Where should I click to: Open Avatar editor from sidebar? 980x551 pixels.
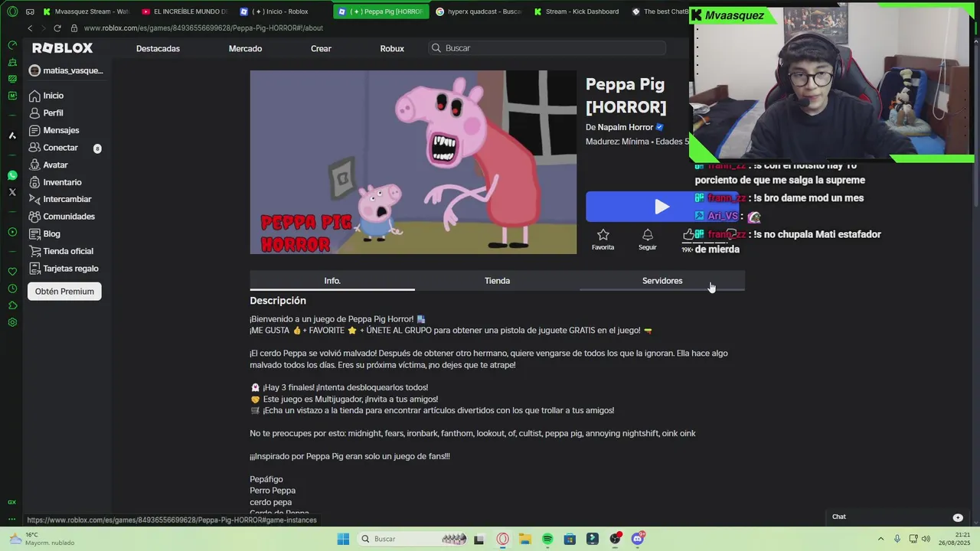[x=48, y=165]
